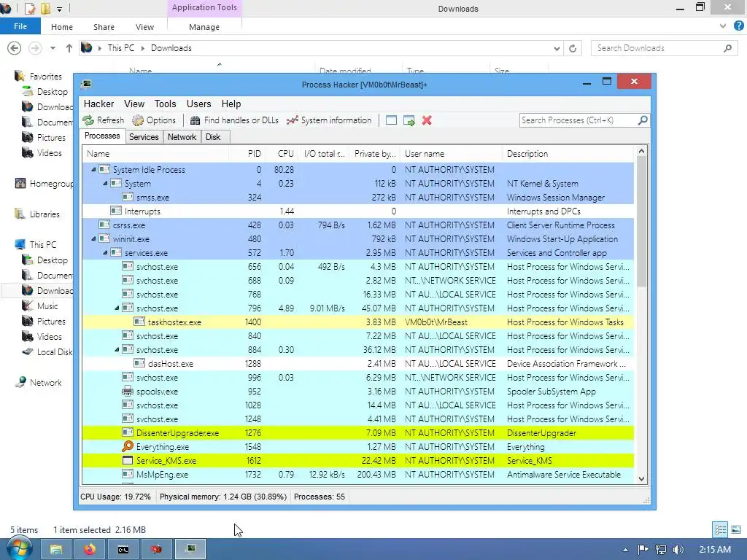Screen dimensions: 747x560
Task: Switch to the Network tab
Action: point(182,137)
